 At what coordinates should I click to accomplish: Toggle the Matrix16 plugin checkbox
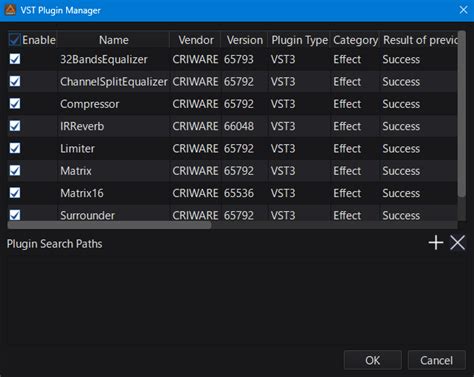pos(15,193)
